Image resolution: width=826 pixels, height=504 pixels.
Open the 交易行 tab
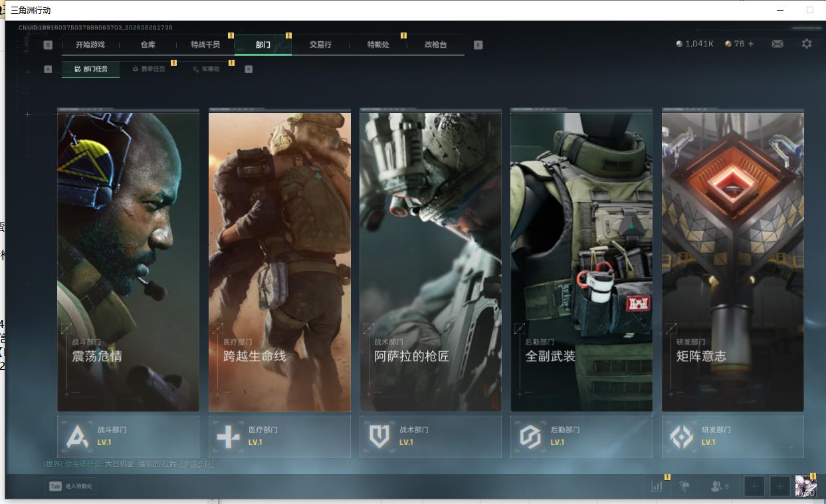320,44
